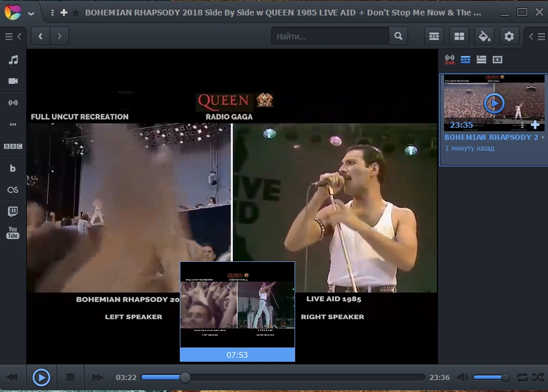Screen dimensions: 548x392
Task: Click the seek bar progress track
Action: point(283,377)
